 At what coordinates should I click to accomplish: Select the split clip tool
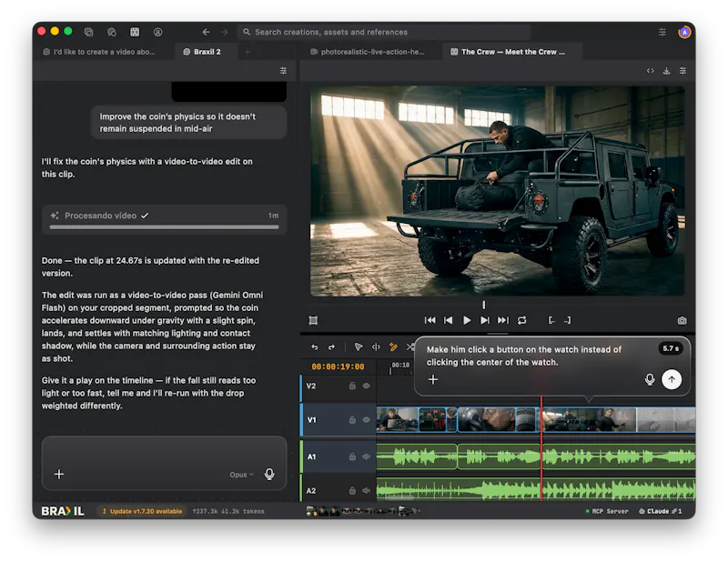pyautogui.click(x=376, y=346)
